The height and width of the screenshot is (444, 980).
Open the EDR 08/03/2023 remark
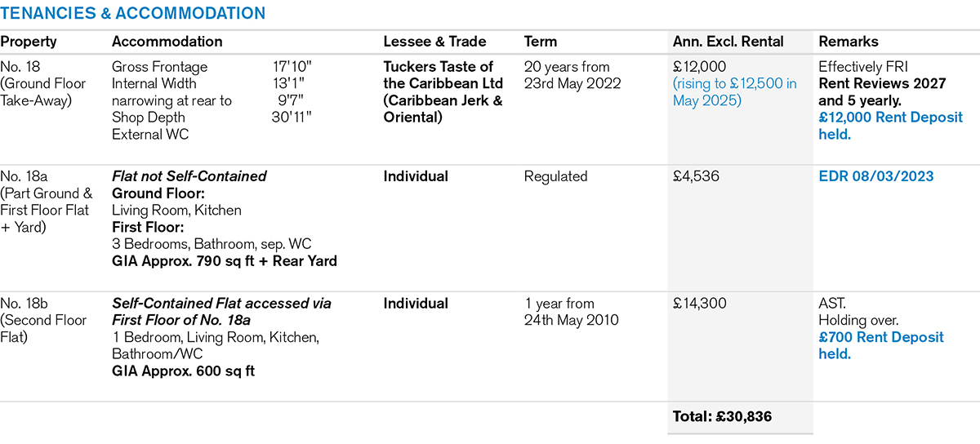(875, 176)
